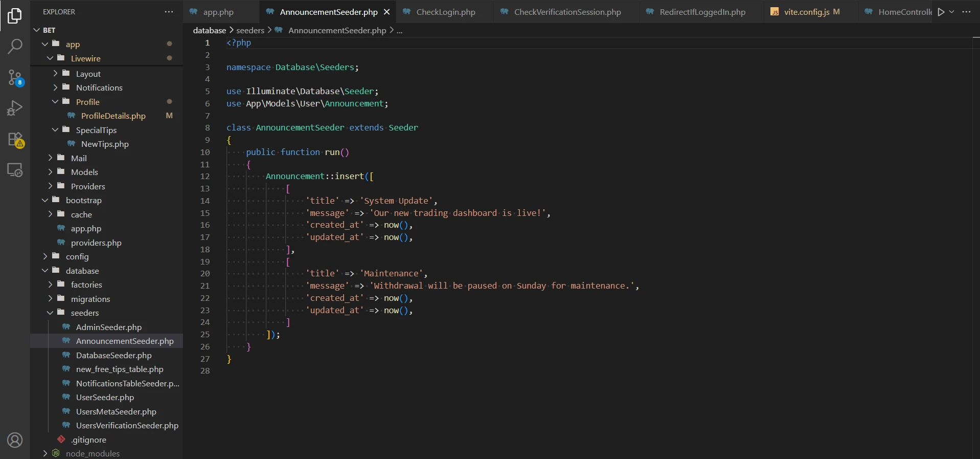
Task: Click the Run file play icon
Action: click(x=941, y=12)
